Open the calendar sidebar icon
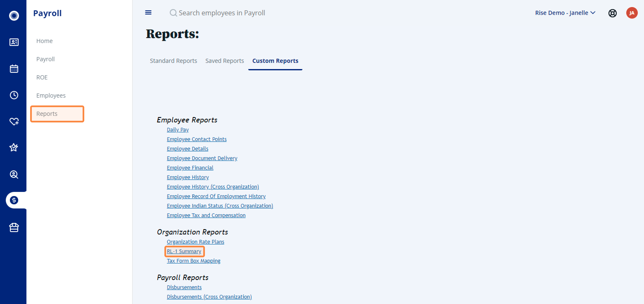The height and width of the screenshot is (304, 644). point(14,68)
